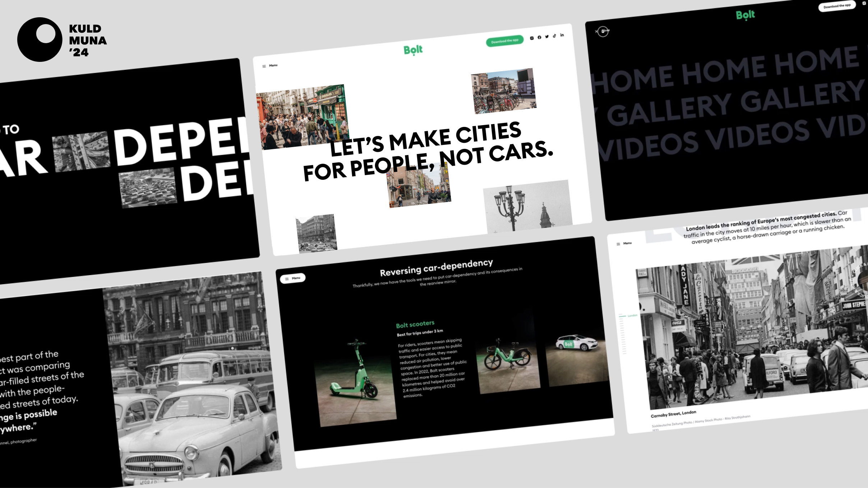
Task: Click the white Download the app button
Action: click(x=837, y=6)
